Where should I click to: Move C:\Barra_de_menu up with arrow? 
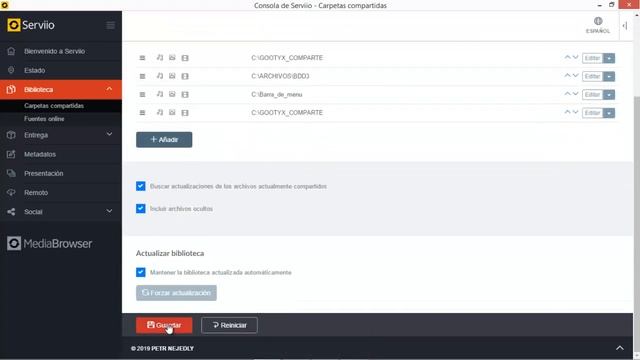click(567, 94)
